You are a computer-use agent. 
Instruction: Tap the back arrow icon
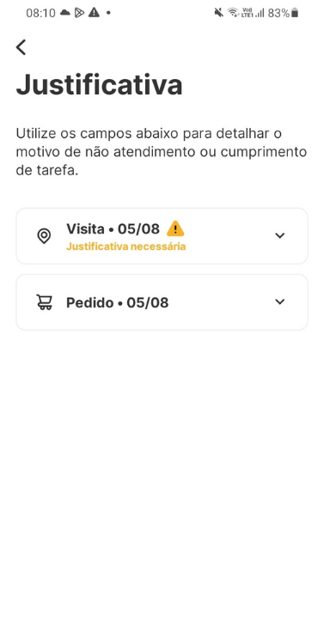coord(21,47)
